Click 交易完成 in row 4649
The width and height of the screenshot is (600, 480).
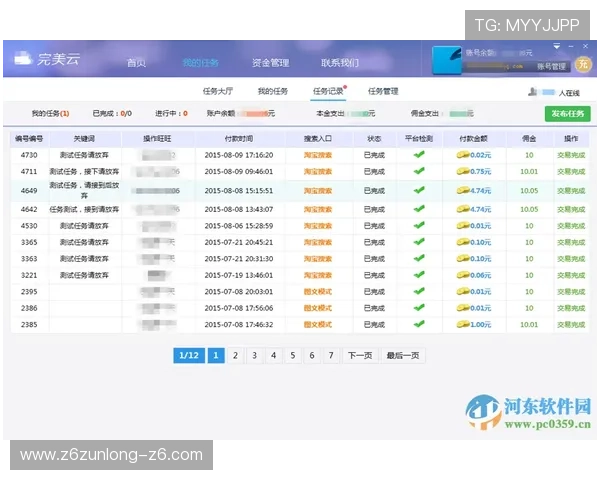[571, 191]
